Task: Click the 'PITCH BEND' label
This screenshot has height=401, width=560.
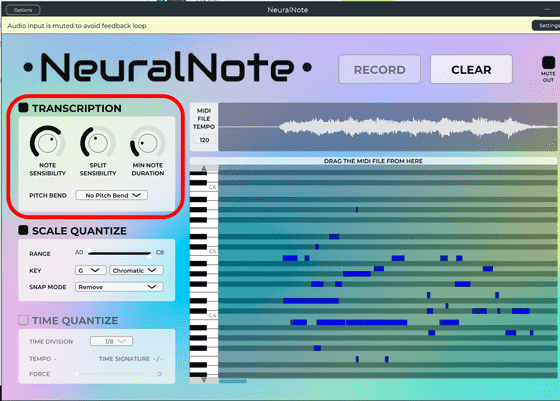Action: 48,195
